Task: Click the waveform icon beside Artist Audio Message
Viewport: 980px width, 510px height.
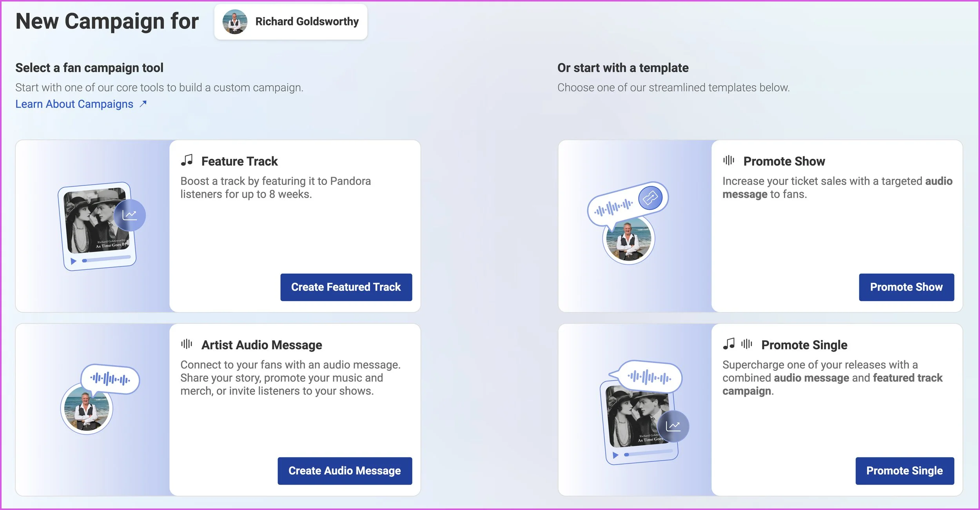Action: (187, 344)
